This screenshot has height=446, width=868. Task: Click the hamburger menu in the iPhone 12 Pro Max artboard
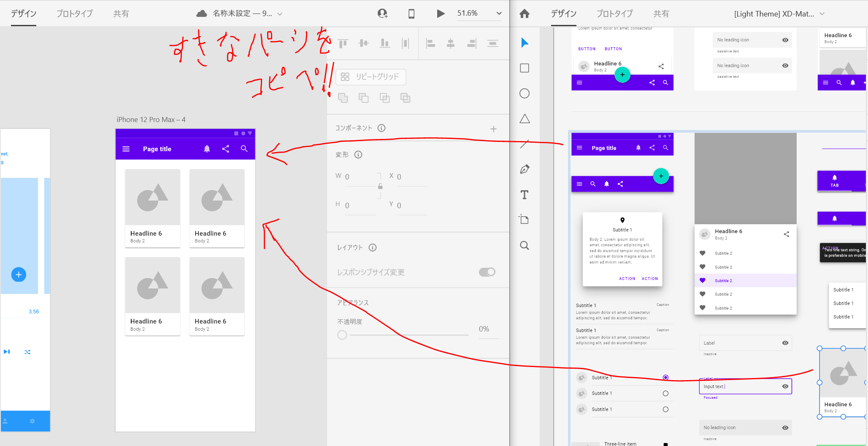(126, 149)
